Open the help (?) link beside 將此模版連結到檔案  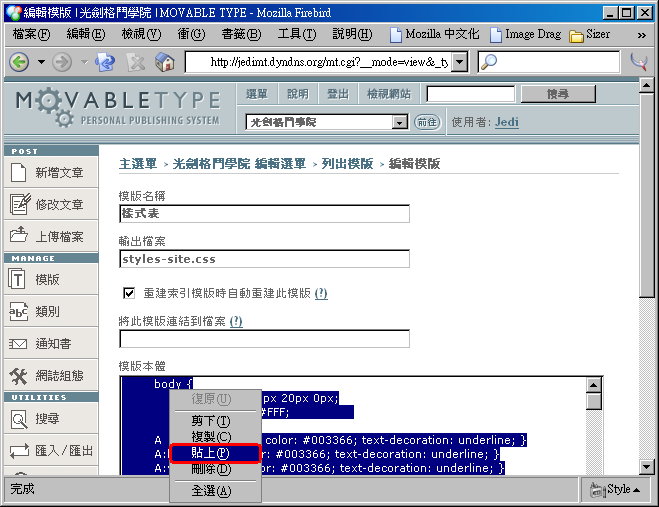(x=236, y=322)
